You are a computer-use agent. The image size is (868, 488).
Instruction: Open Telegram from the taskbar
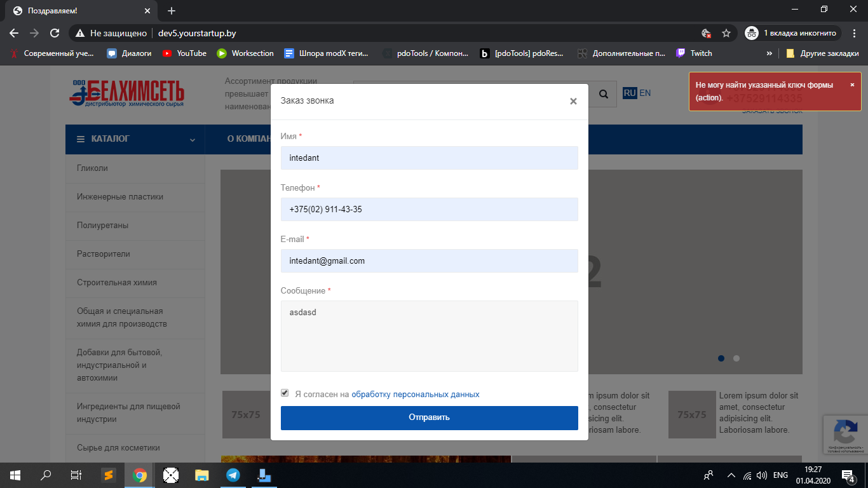pyautogui.click(x=233, y=475)
